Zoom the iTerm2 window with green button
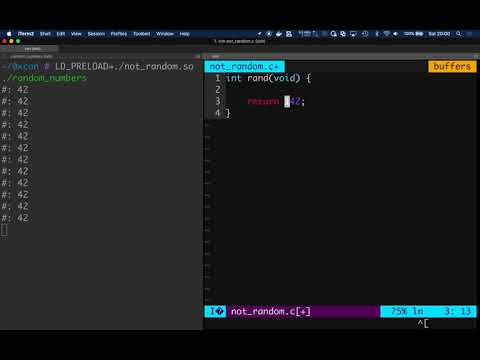 [18, 41]
